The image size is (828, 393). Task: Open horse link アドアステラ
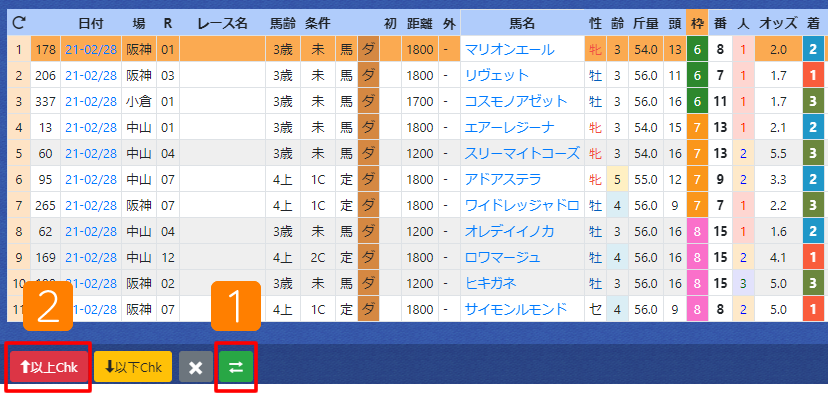503,179
